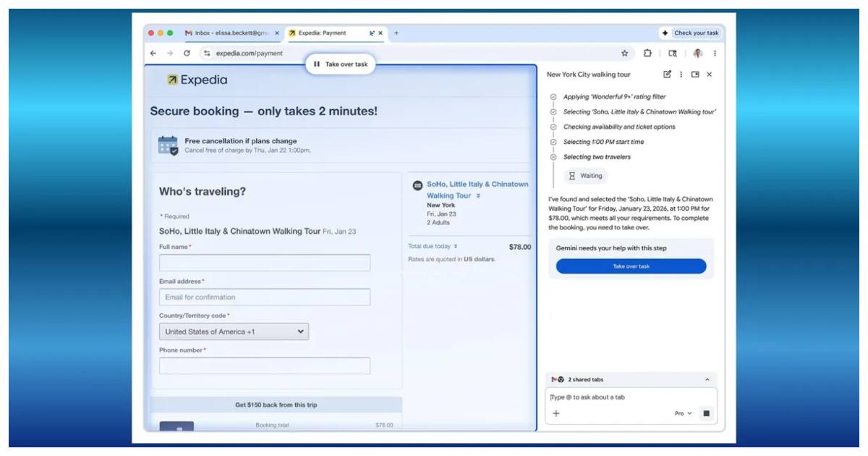Collapse the 2 shared tabs section
868x456 pixels.
707,380
